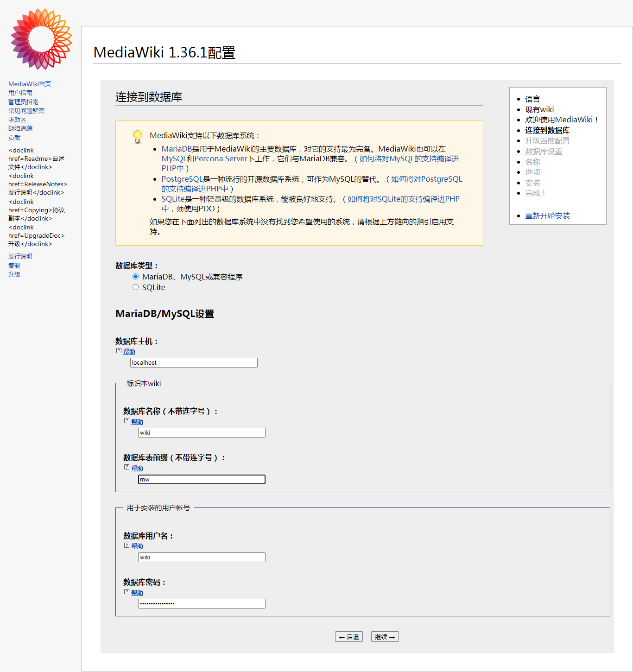
Task: Select MariaDB、MySQL或兼容程序 radio button
Action: (x=135, y=277)
